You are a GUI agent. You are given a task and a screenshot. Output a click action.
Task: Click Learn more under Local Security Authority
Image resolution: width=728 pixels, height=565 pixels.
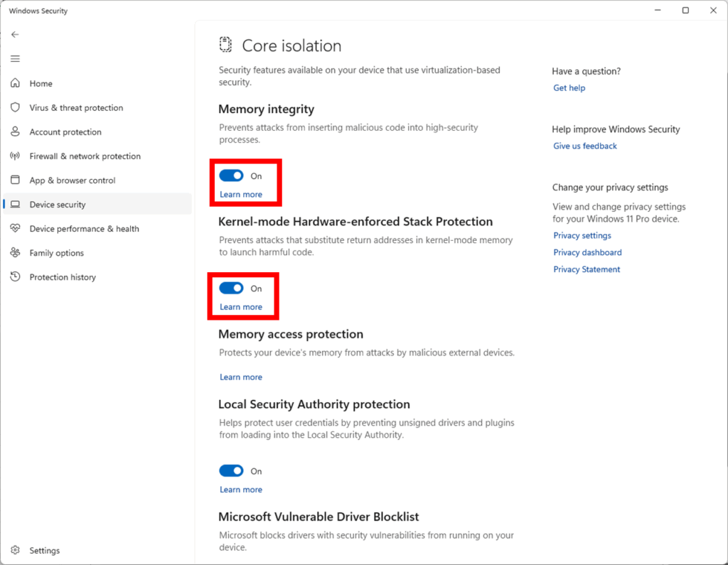pos(241,490)
